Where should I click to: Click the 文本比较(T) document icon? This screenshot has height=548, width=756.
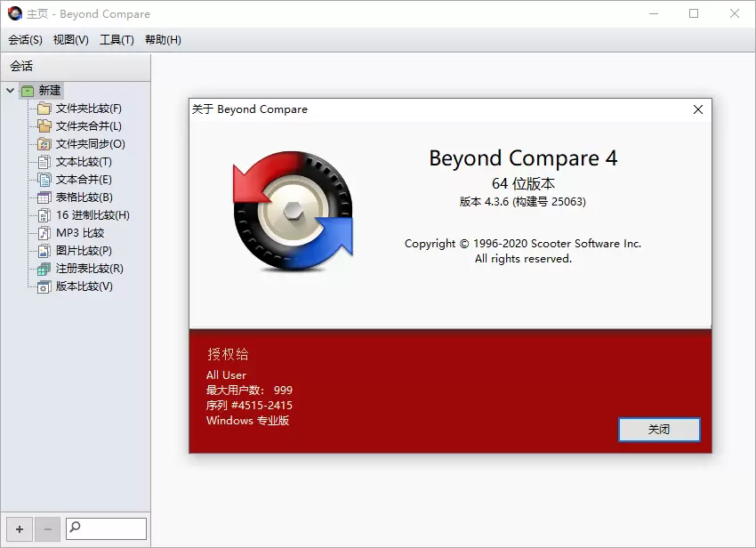(x=44, y=162)
